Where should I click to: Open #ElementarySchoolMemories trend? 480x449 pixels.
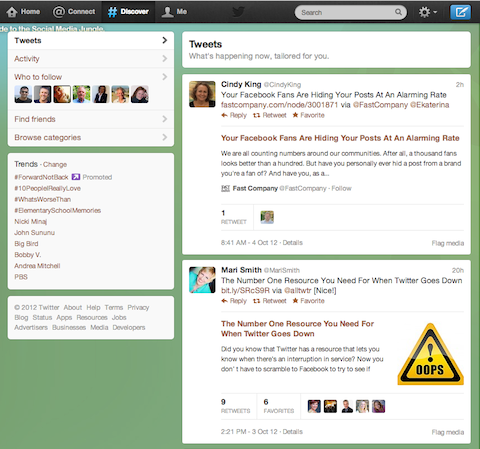tap(58, 210)
